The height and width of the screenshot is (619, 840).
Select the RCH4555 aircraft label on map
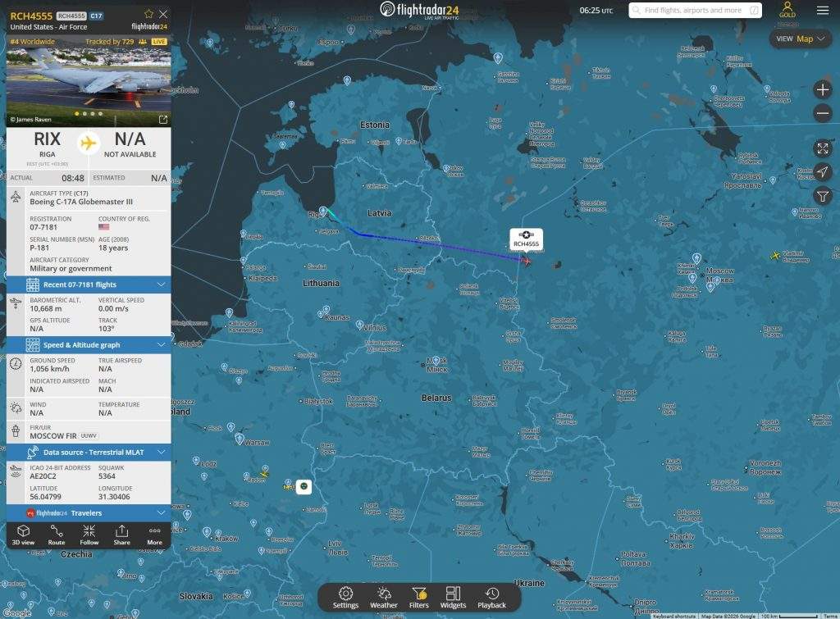click(x=526, y=239)
